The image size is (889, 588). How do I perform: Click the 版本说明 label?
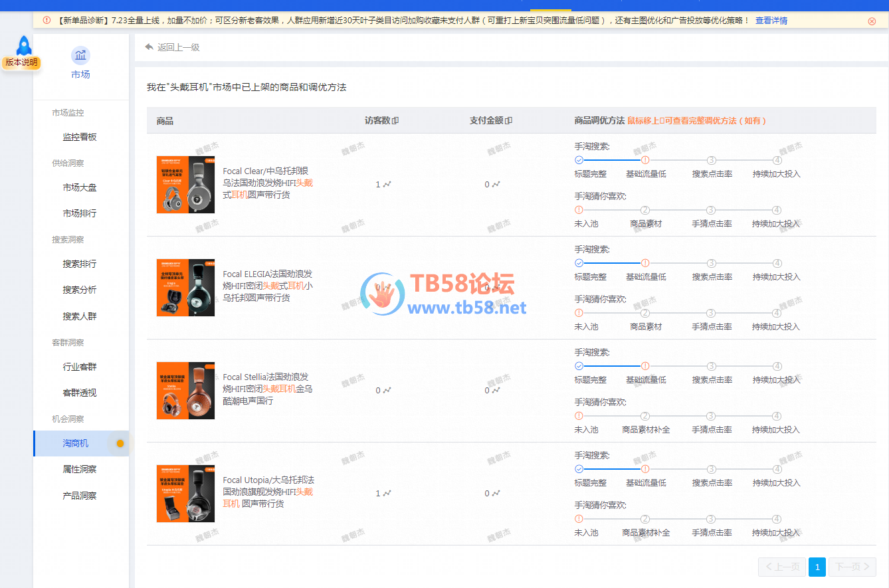pos(21,63)
